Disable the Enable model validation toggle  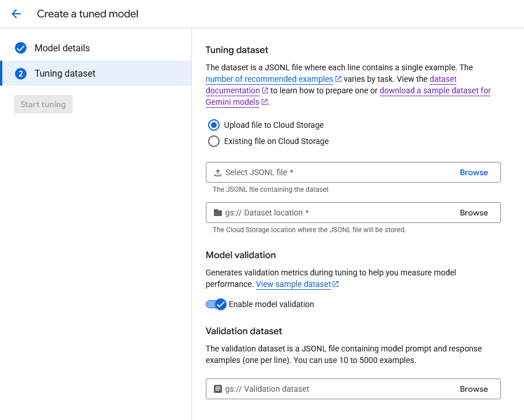pos(216,304)
